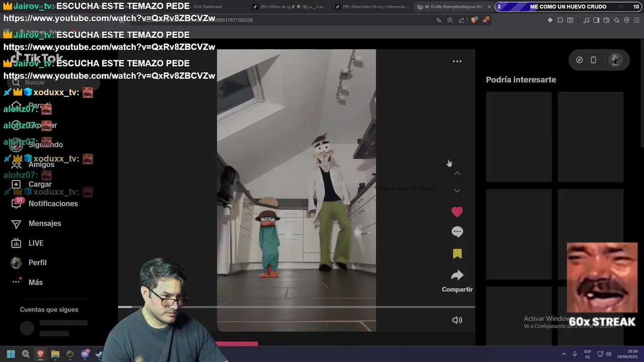Click the Brave VPN shield icon

[626, 20]
